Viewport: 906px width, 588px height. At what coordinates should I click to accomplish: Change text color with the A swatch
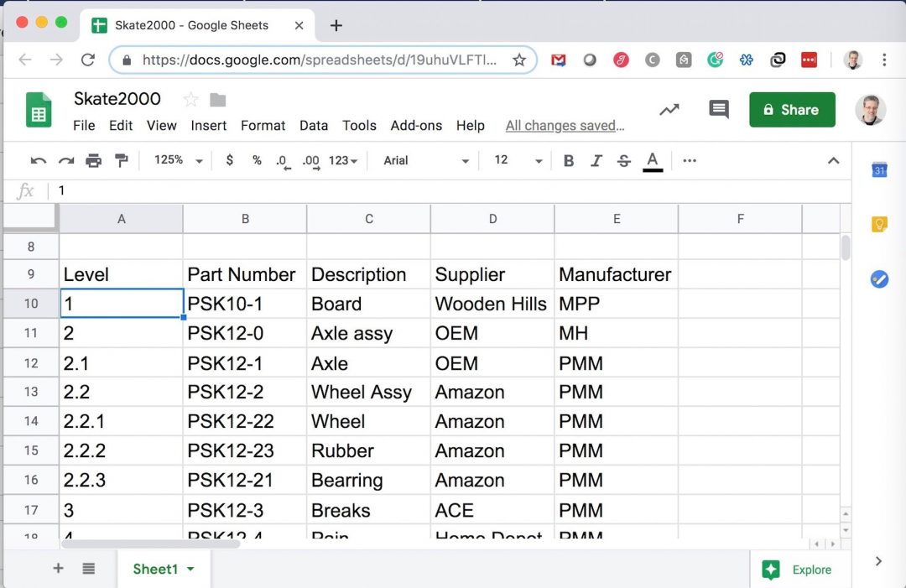click(653, 160)
